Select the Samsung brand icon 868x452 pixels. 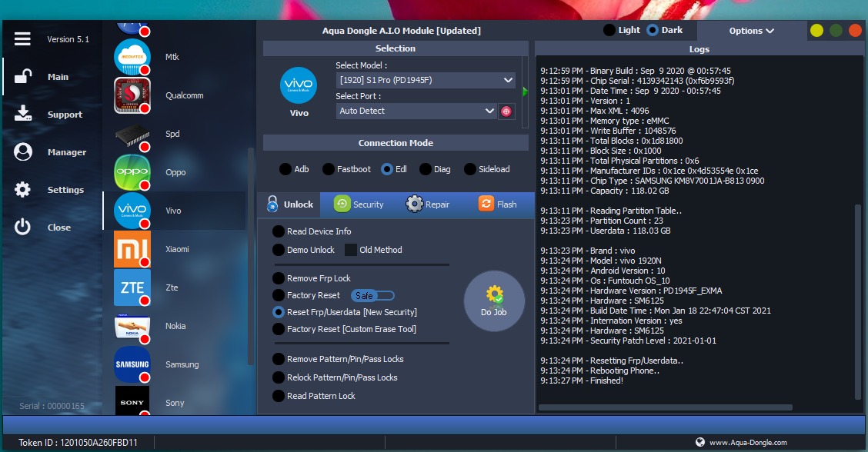pos(132,364)
